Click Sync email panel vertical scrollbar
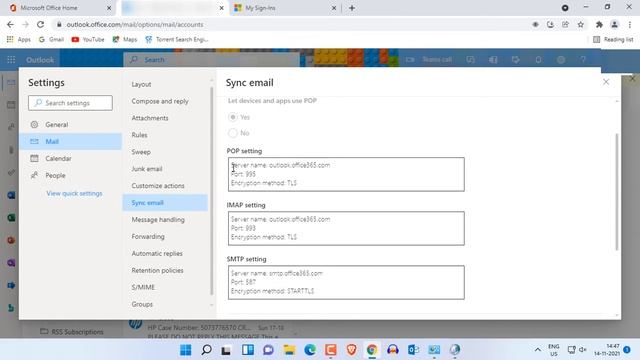The height and width of the screenshot is (360, 640). (617, 192)
